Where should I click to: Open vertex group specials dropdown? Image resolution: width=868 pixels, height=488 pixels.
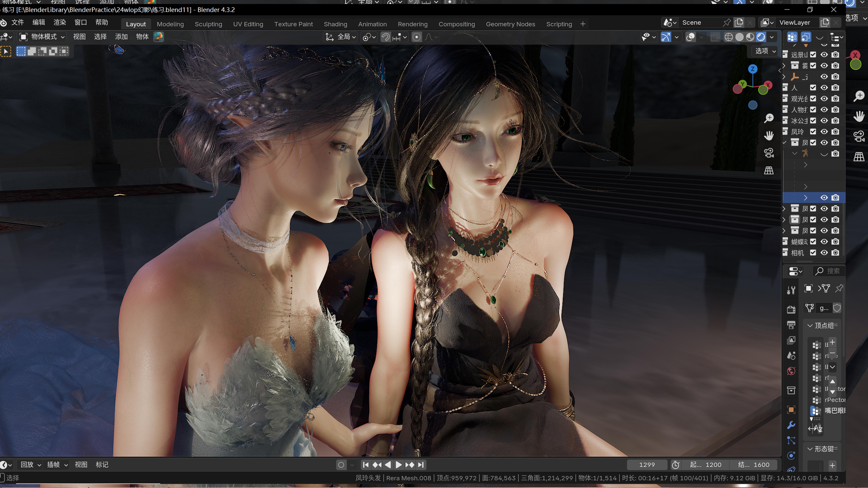tap(832, 367)
